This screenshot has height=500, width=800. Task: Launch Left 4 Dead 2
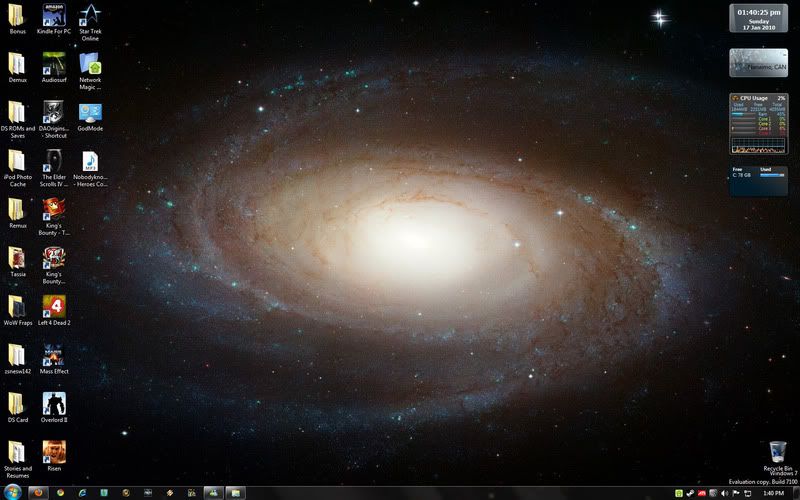coord(54,306)
